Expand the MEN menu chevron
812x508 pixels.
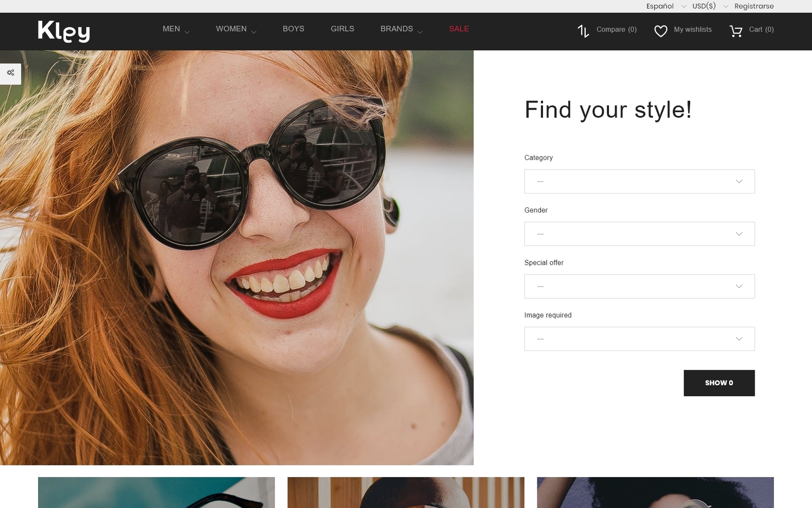coord(187,32)
